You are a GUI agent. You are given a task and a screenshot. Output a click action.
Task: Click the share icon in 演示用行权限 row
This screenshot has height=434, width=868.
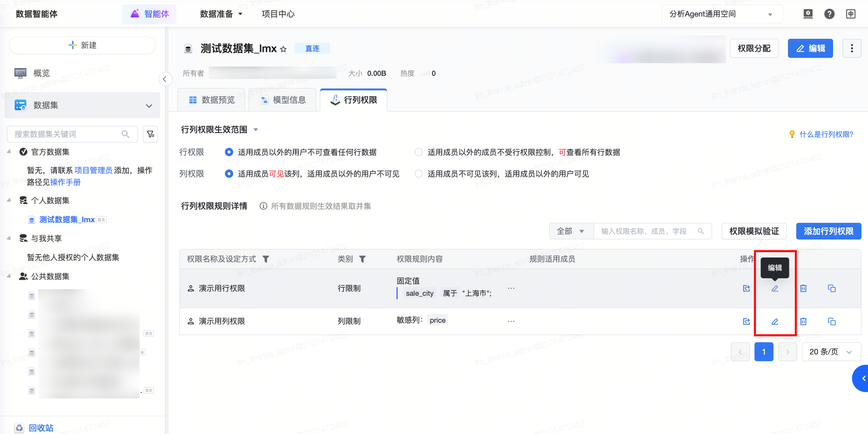[746, 288]
